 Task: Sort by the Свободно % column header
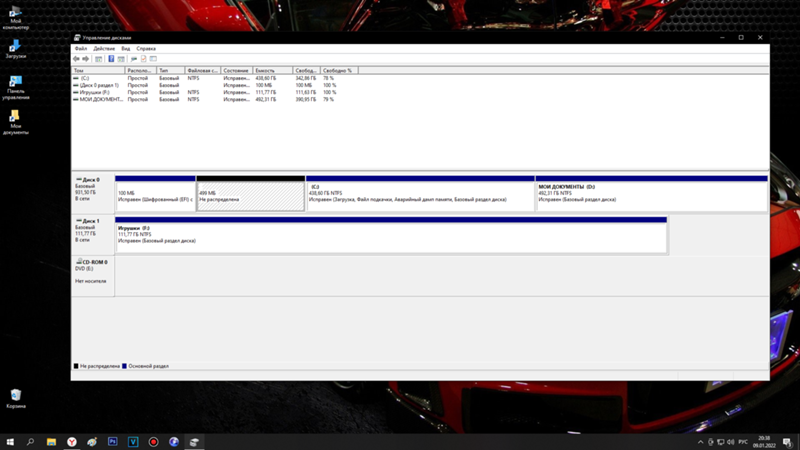(339, 70)
